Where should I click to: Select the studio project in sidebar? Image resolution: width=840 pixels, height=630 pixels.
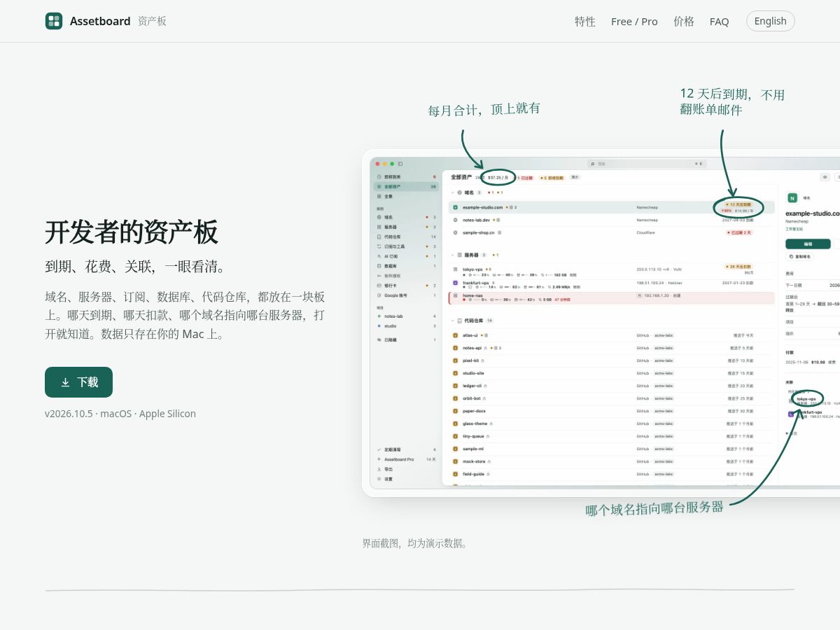pyautogui.click(x=406, y=326)
